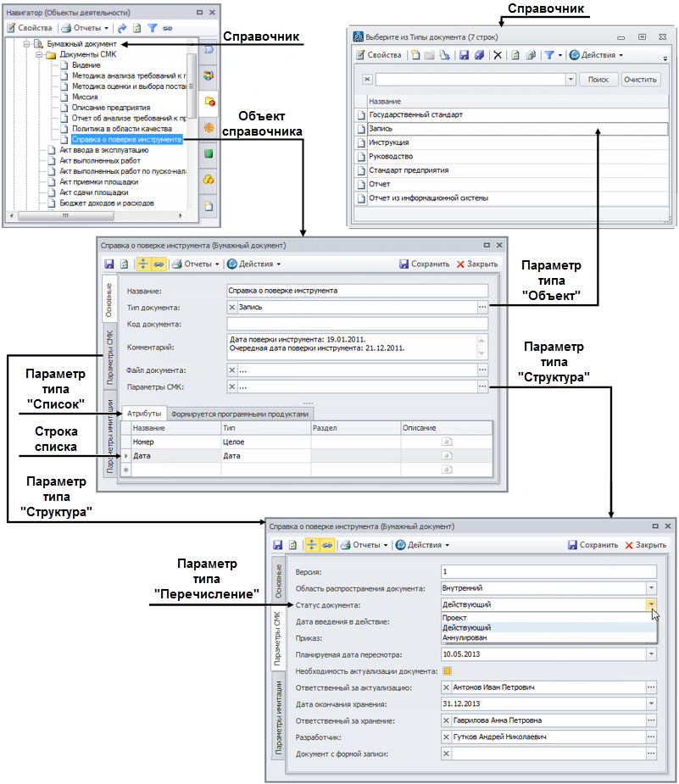Switch to Формируется программными продуктами tab

(x=239, y=414)
